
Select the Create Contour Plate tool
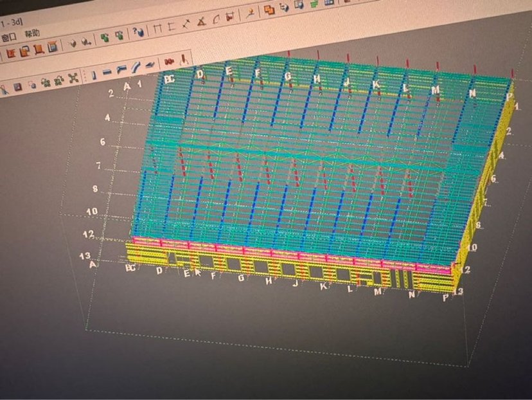click(150, 64)
